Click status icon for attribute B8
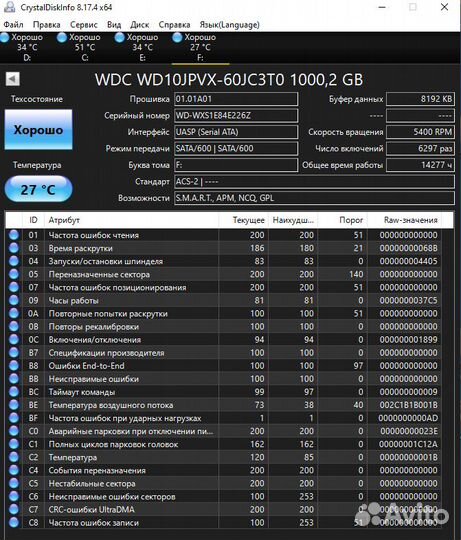The image size is (461, 540). (14, 366)
